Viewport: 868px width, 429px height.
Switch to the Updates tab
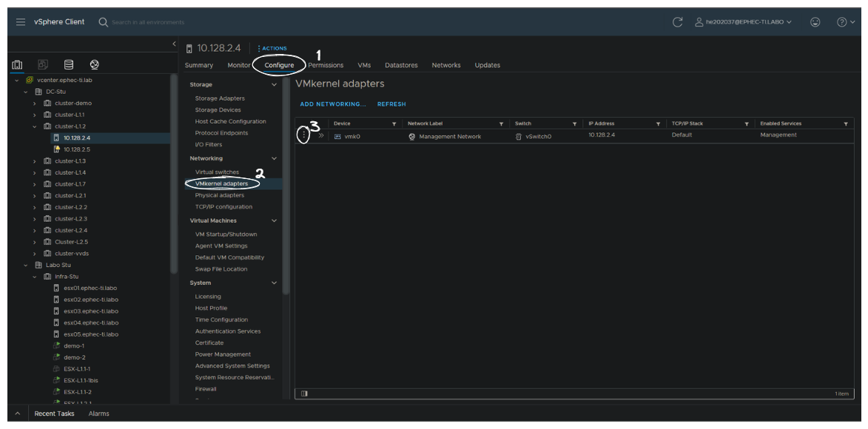(487, 65)
